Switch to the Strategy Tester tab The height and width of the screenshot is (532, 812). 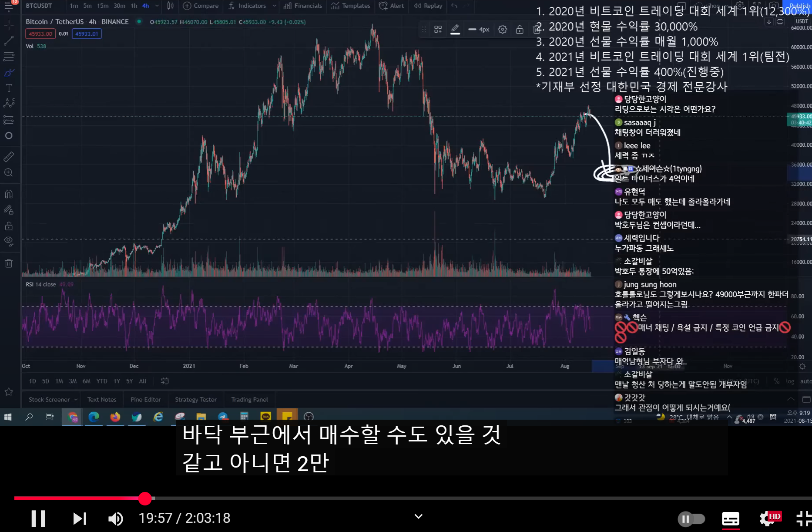pyautogui.click(x=196, y=400)
